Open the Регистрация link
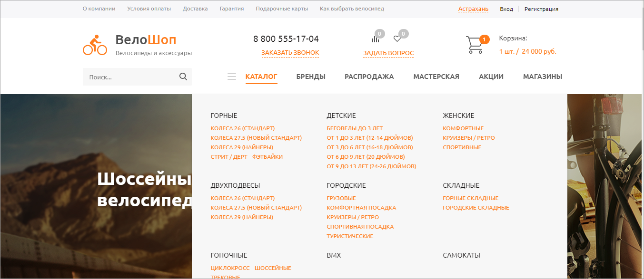This screenshot has width=644, height=279. click(x=541, y=9)
